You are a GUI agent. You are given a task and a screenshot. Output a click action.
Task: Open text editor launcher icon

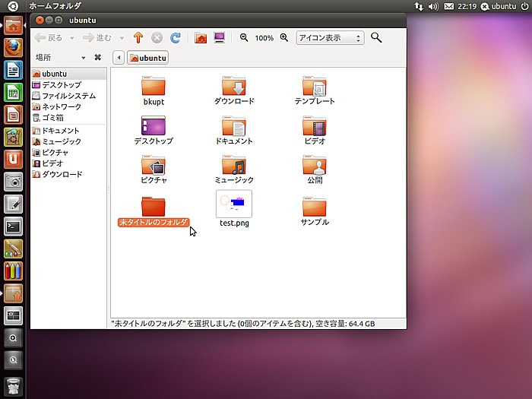(13, 204)
